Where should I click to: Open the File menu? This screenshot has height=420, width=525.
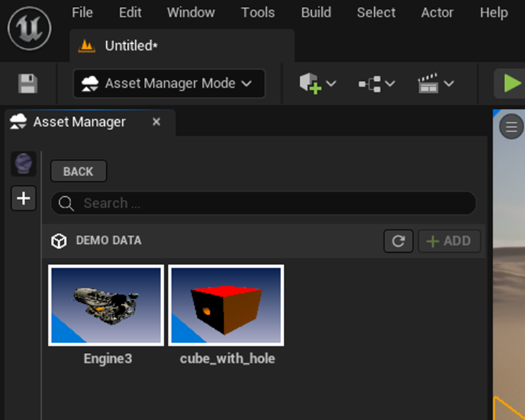pyautogui.click(x=82, y=12)
